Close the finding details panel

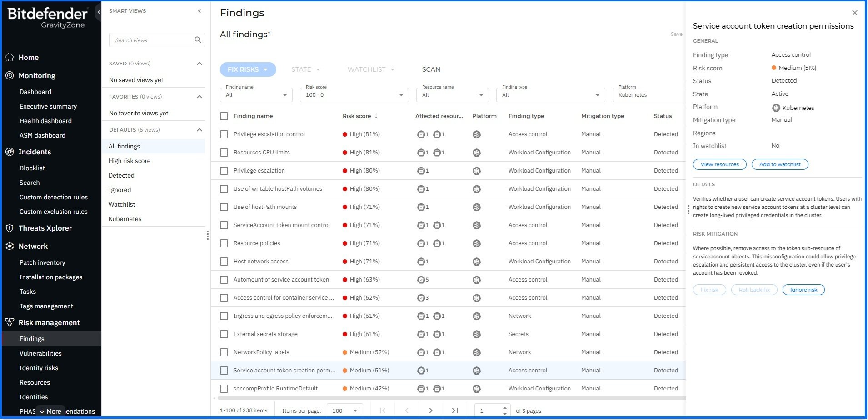click(x=854, y=13)
